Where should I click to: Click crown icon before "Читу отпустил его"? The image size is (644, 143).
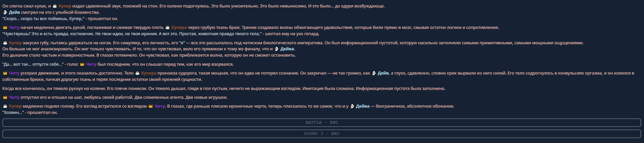(5, 97)
